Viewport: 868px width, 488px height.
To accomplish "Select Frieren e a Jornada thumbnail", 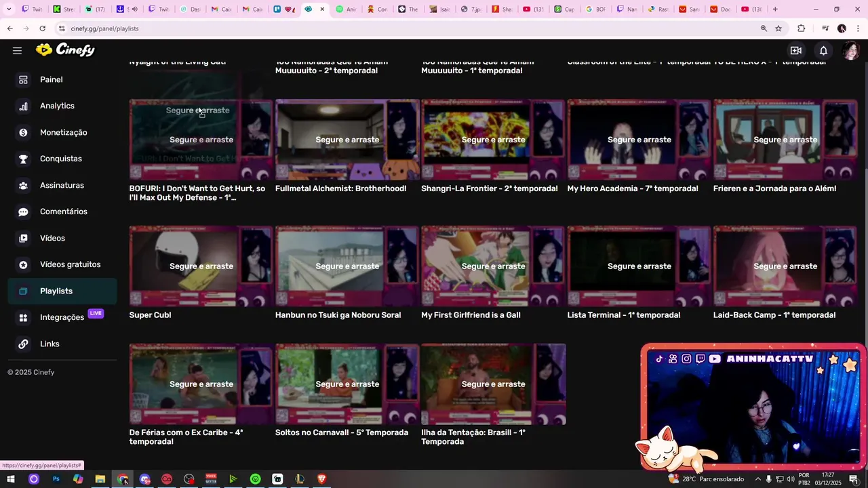I will coord(785,140).
